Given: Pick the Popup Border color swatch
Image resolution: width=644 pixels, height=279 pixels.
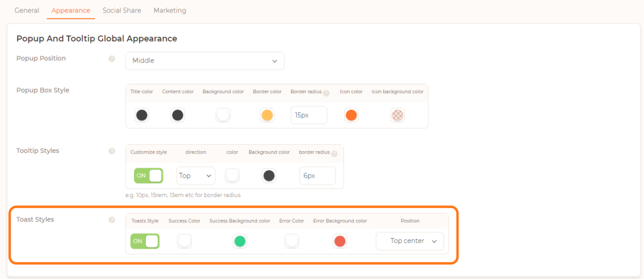Looking at the screenshot, I should 267,115.
